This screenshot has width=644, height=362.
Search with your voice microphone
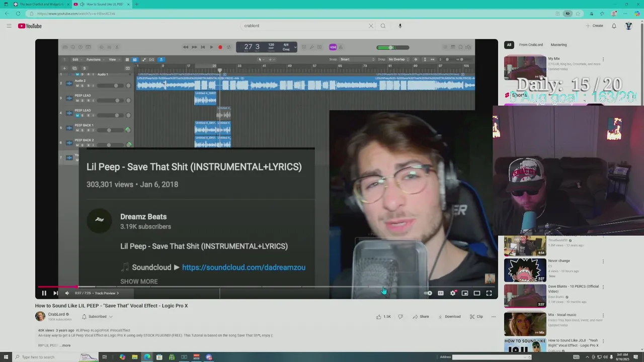click(400, 26)
